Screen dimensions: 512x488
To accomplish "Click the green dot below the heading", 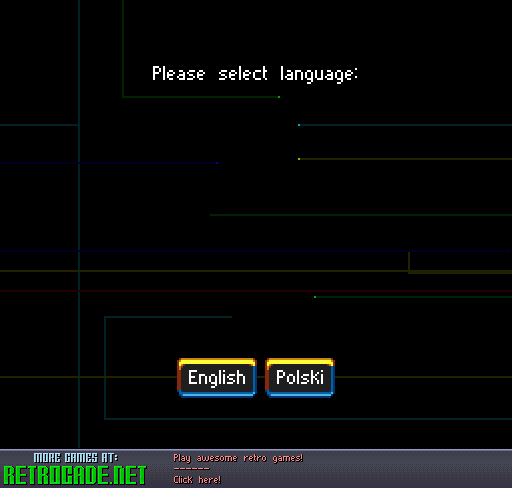I will click(x=279, y=97).
